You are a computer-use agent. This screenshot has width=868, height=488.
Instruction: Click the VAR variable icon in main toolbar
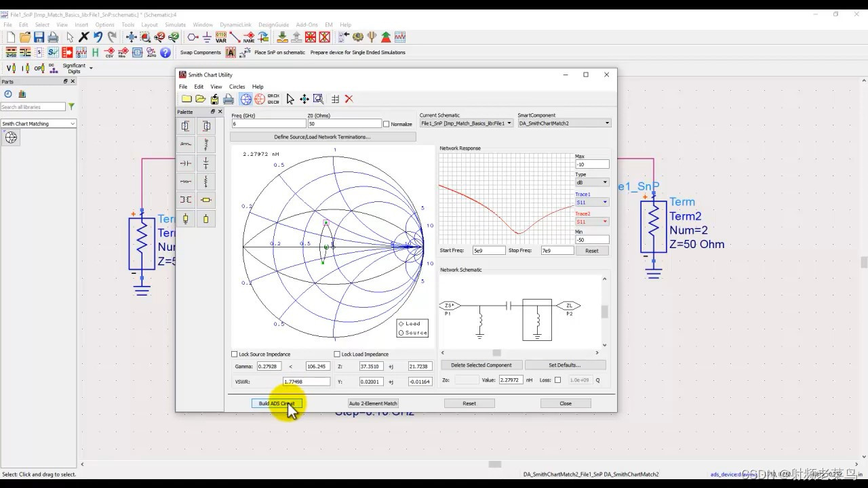coord(221,37)
